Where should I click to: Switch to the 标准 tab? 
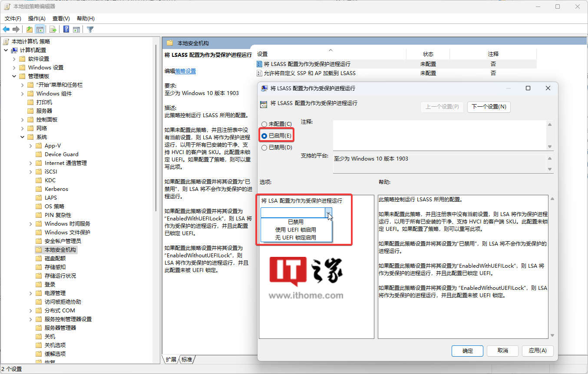(x=187, y=360)
